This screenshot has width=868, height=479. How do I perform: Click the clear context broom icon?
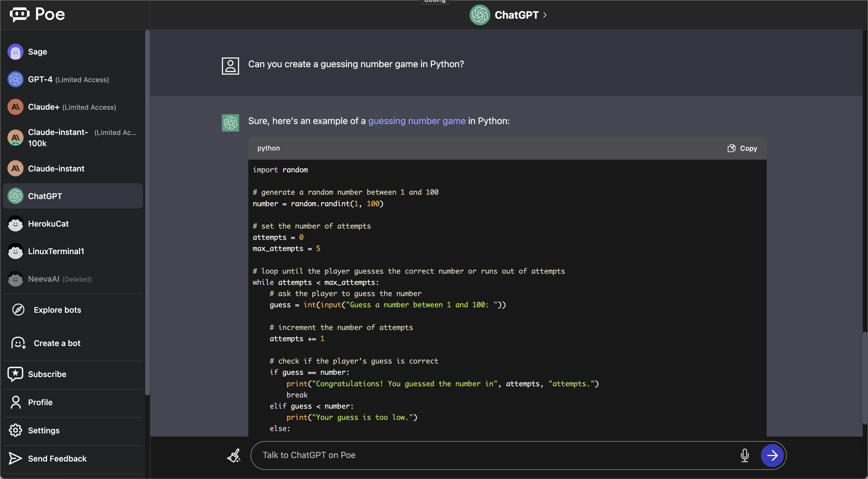click(x=234, y=455)
